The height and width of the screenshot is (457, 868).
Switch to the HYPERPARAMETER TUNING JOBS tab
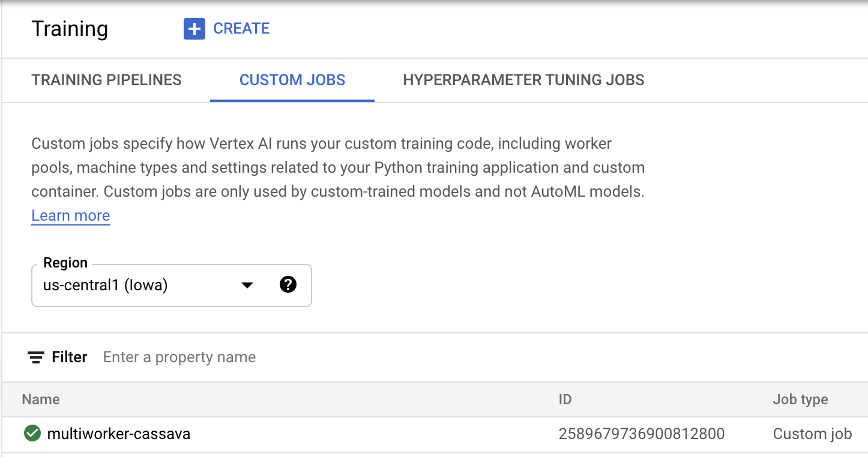click(x=523, y=80)
